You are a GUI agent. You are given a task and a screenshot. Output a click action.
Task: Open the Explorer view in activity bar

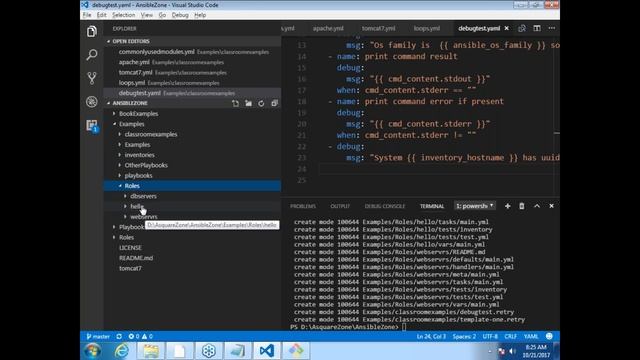coord(92,31)
